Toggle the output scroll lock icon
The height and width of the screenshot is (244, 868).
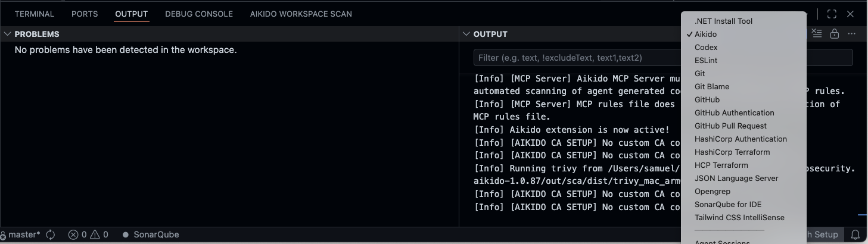(x=835, y=34)
